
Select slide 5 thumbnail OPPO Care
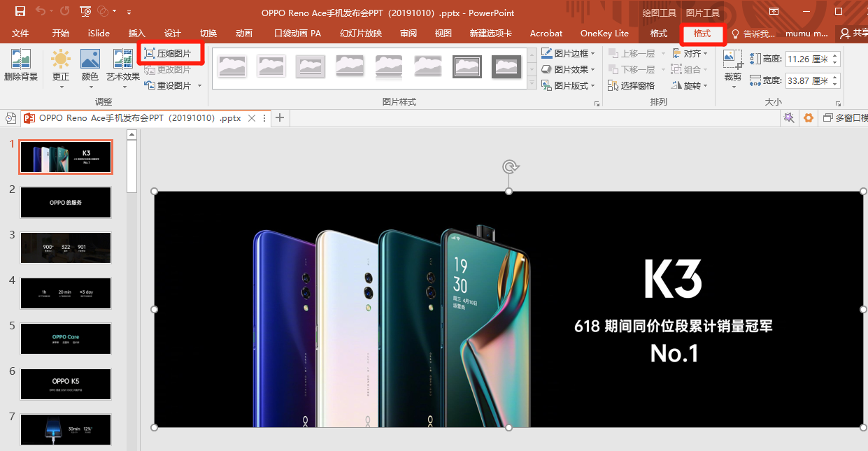pos(66,338)
